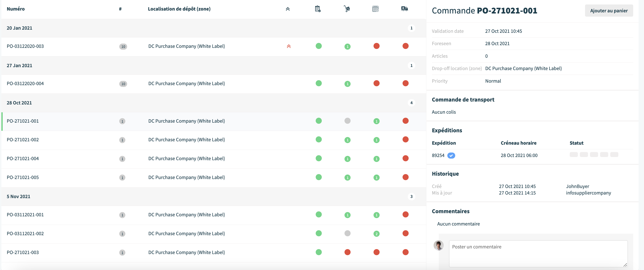Click the user avatar beside comment box

pos(439,245)
